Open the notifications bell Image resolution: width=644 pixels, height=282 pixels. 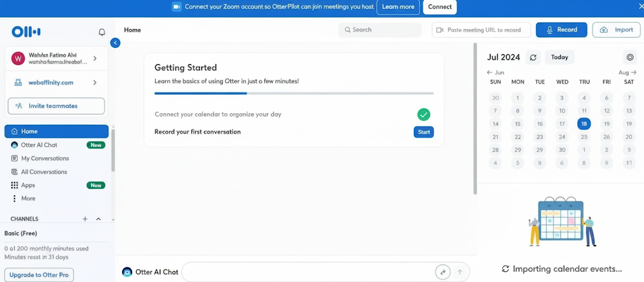(x=102, y=32)
